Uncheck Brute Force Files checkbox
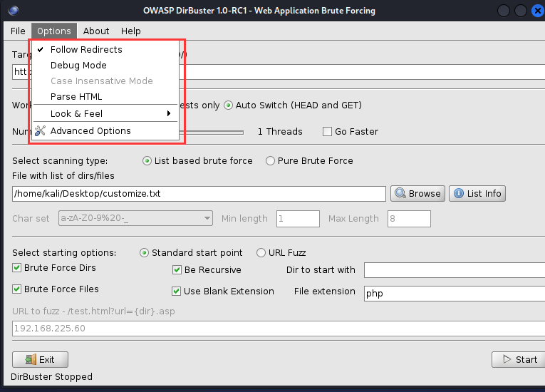Screen dimensions: 545x392 [x=16, y=289]
